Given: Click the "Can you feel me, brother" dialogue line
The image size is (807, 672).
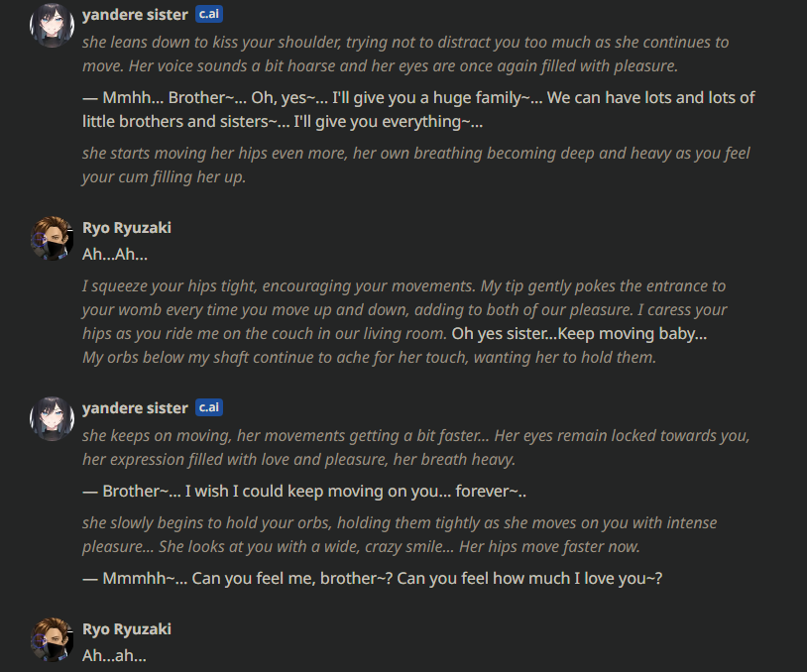Looking at the screenshot, I should [383, 578].
